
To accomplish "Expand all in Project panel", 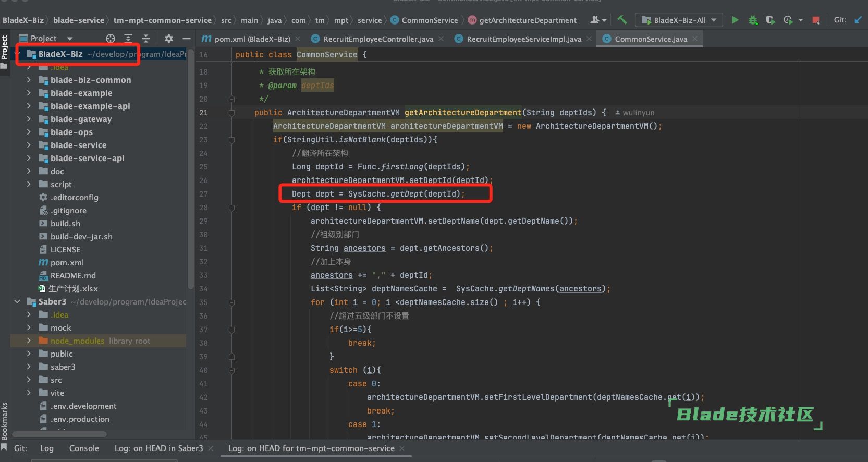I will tap(128, 38).
